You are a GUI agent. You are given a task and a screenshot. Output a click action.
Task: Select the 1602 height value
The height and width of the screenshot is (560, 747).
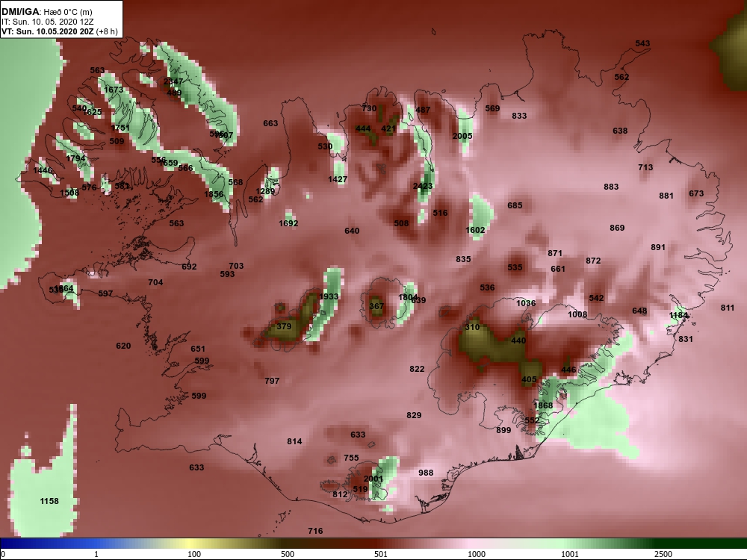[x=475, y=230]
